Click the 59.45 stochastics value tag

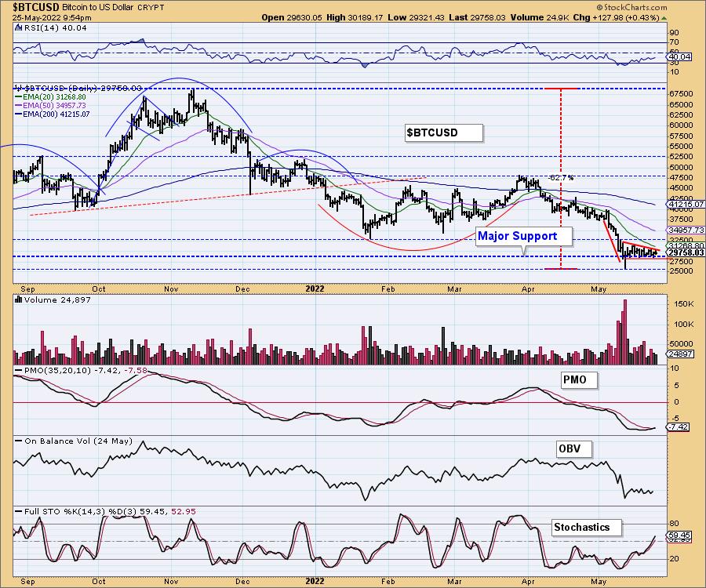[680, 535]
